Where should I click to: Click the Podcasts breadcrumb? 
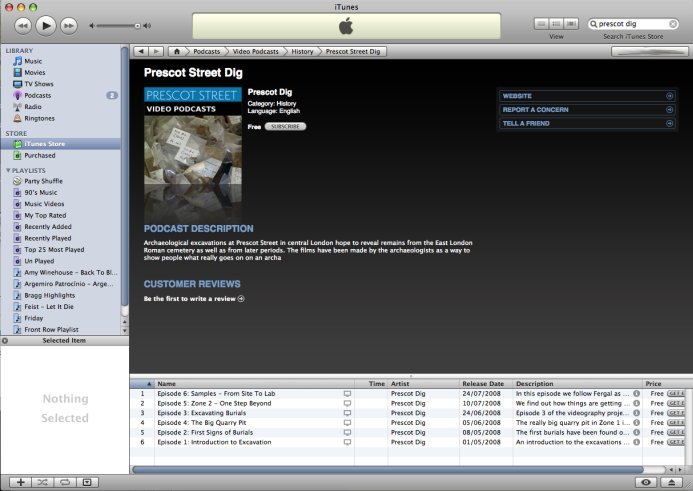(x=206, y=52)
